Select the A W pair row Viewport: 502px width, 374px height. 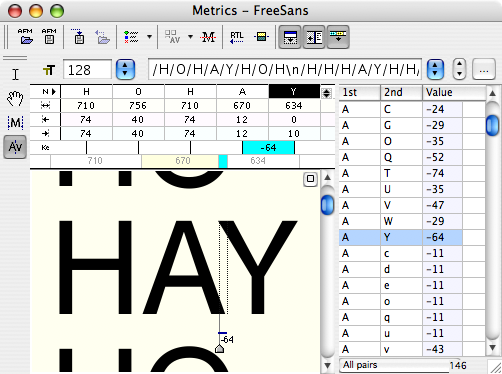[x=412, y=221]
